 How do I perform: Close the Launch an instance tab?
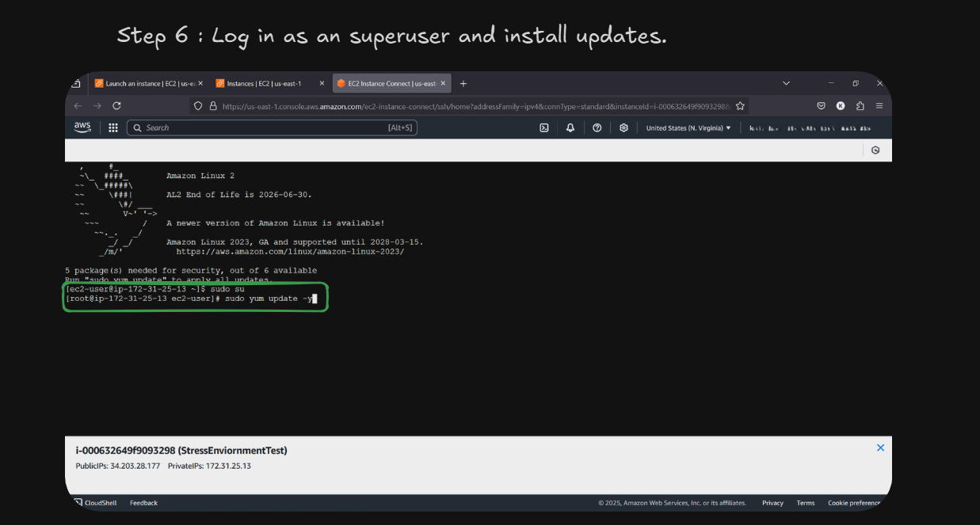pos(200,83)
